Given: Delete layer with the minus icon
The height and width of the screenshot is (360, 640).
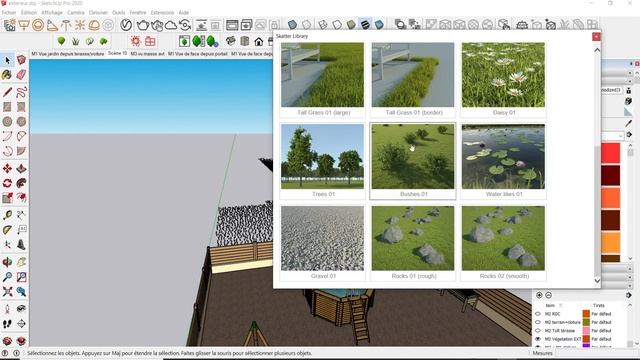Looking at the screenshot, I should pos(549,295).
